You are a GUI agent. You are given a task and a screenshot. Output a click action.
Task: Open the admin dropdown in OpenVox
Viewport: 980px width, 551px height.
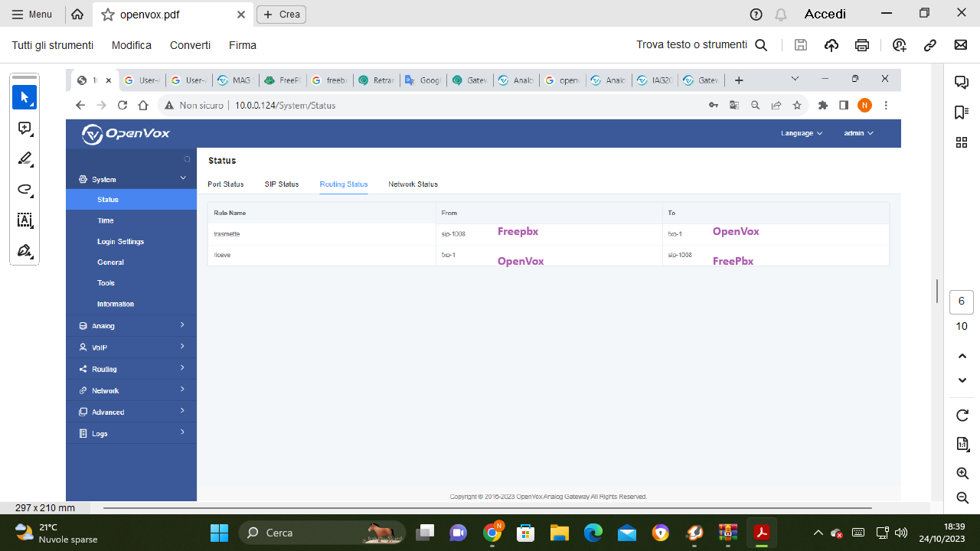(x=858, y=133)
